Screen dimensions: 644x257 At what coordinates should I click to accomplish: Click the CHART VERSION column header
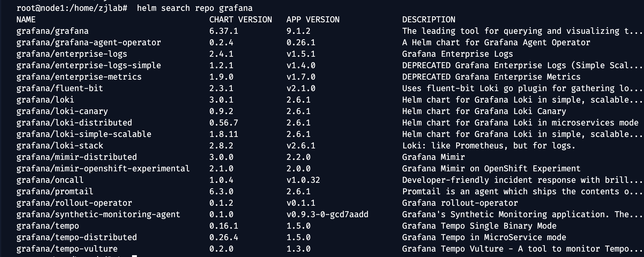coord(240,20)
